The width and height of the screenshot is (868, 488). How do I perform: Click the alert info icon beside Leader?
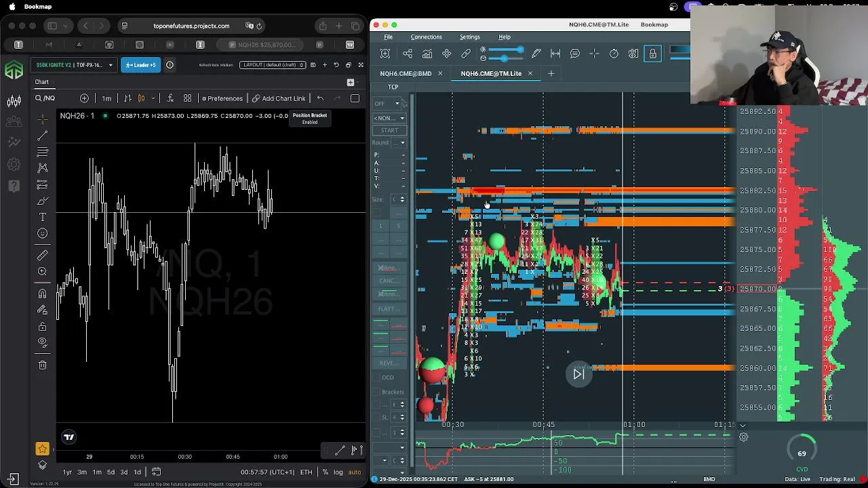click(x=170, y=65)
